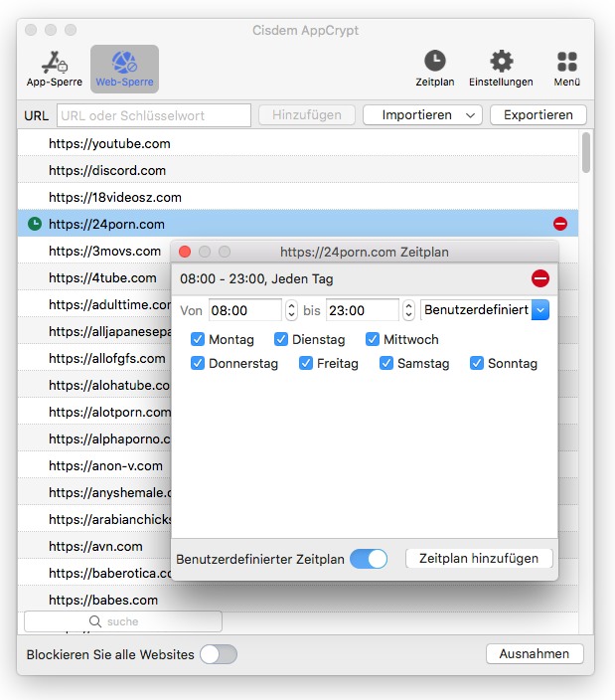This screenshot has width=615, height=700.
Task: Toggle the Donnerstag checkbox
Action: [x=197, y=363]
